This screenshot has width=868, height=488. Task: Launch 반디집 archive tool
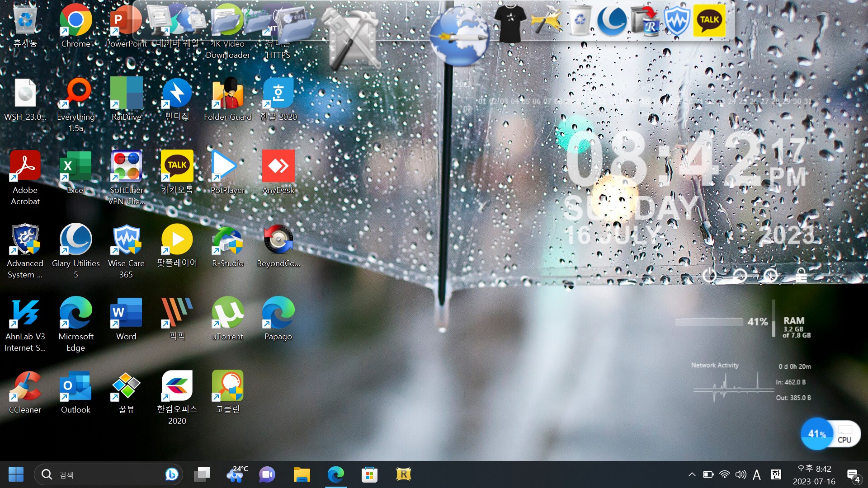tap(177, 99)
